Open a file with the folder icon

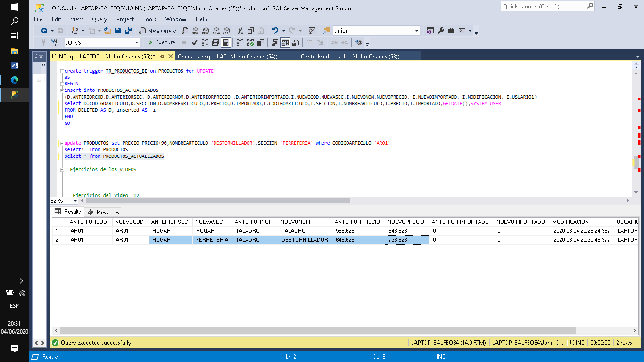107,31
